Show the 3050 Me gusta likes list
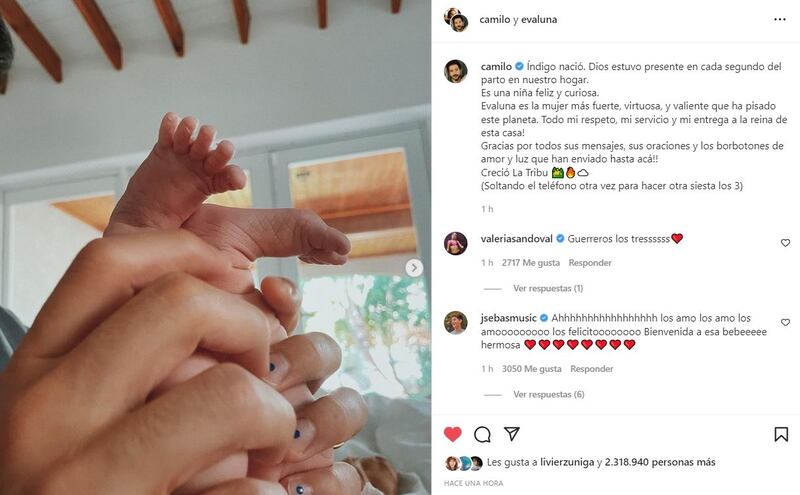Screen dimensions: 800x495 coord(531,369)
